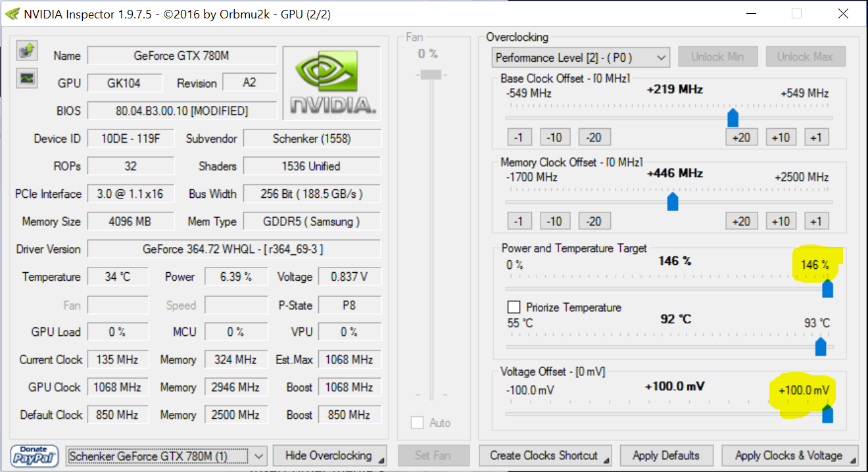Click the GPU field GK104
This screenshot has height=472, width=868.
coord(124,83)
